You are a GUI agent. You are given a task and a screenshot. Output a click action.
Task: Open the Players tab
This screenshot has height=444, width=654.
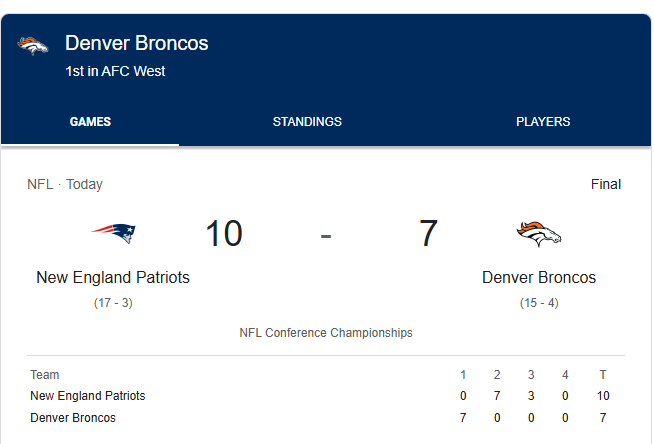[x=543, y=122]
